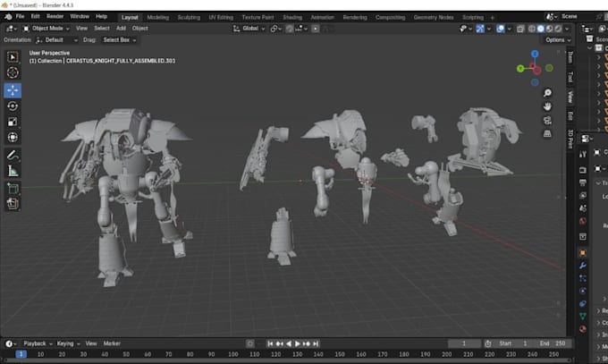Toggle X-ray mode button
Viewport: 608px width, 364px height.
[x=520, y=29]
